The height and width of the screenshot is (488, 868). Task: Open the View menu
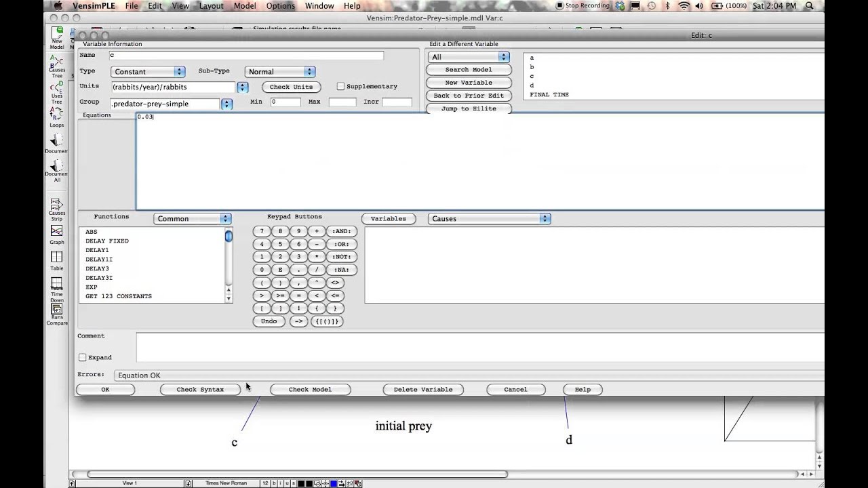[180, 6]
